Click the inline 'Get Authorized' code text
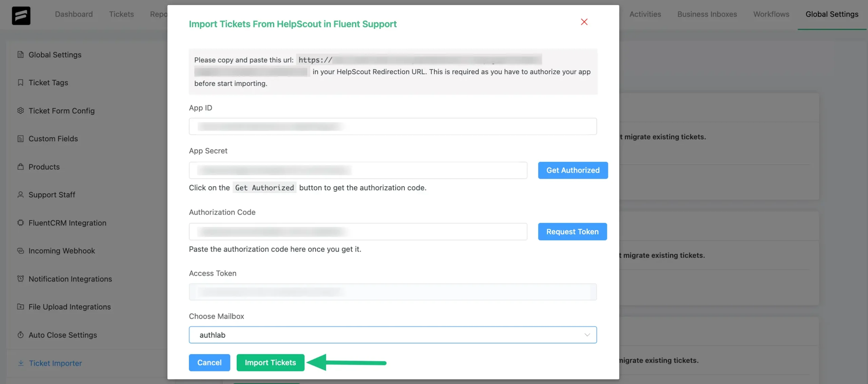Image resolution: width=868 pixels, height=384 pixels. 264,188
